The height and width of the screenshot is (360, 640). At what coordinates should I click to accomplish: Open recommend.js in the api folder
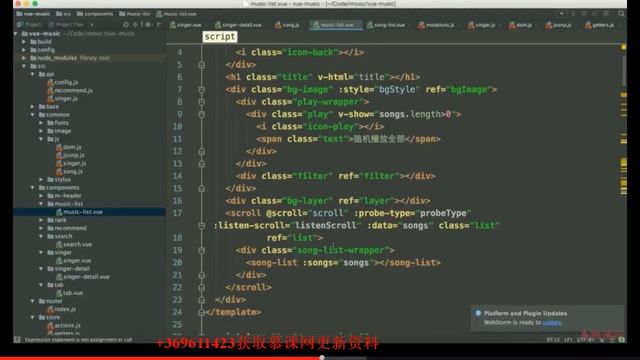click(70, 91)
